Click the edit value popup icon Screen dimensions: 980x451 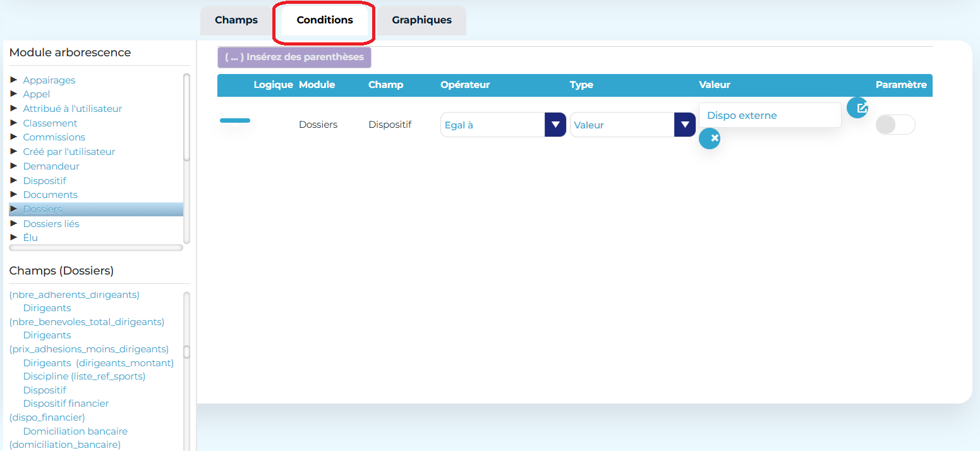click(x=857, y=108)
